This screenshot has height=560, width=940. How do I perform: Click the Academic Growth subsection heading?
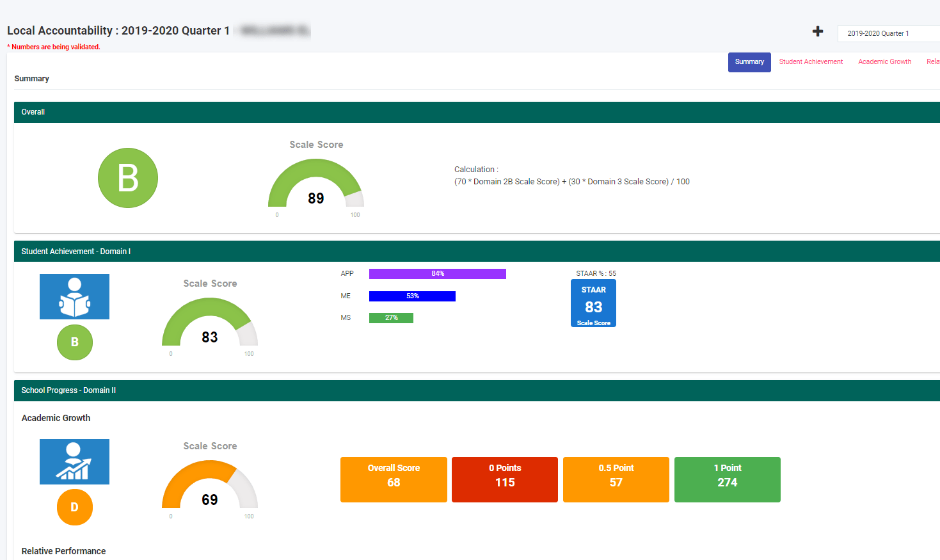coord(56,418)
